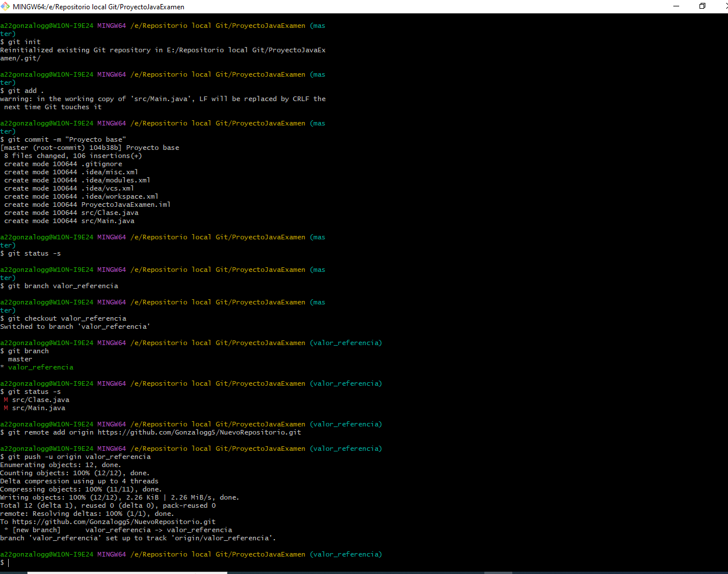Click the 'create mode 100644 .gitignore' line

63,164
